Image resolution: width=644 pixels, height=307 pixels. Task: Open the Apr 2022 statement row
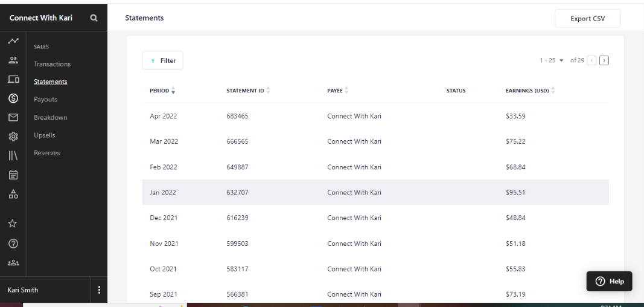(x=375, y=116)
